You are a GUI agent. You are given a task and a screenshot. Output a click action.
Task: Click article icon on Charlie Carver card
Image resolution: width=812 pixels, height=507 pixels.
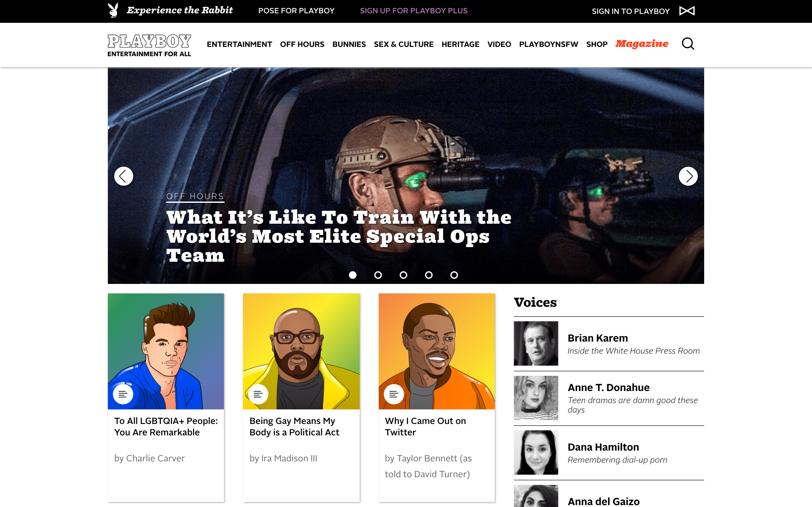click(x=123, y=394)
